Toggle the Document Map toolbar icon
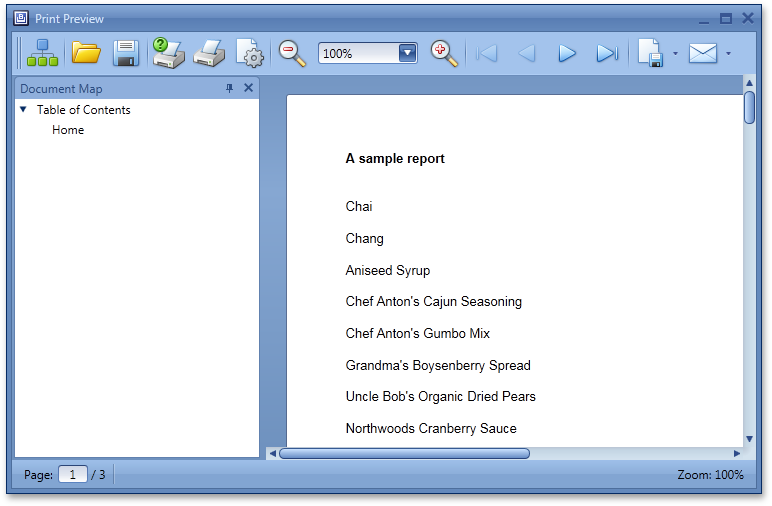 pos(42,53)
